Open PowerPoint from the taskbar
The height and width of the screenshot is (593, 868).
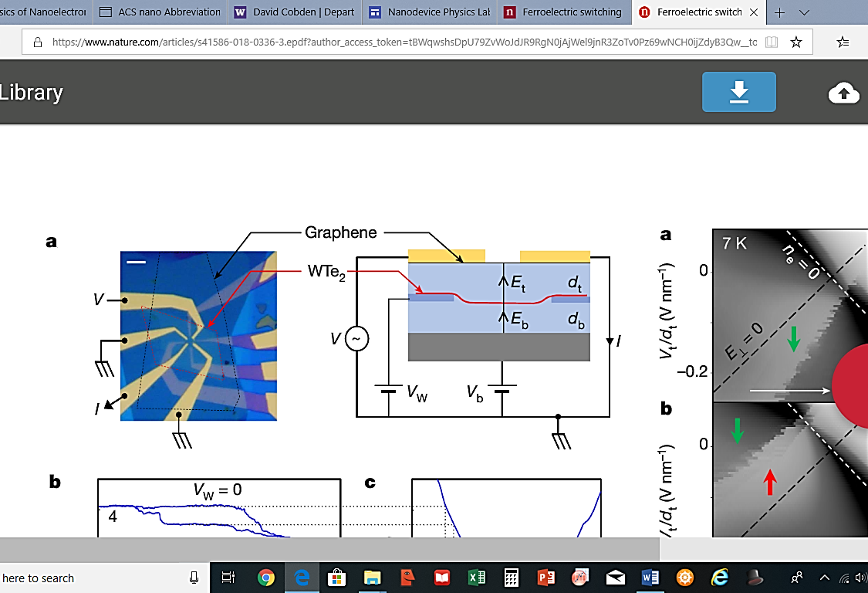click(x=546, y=578)
